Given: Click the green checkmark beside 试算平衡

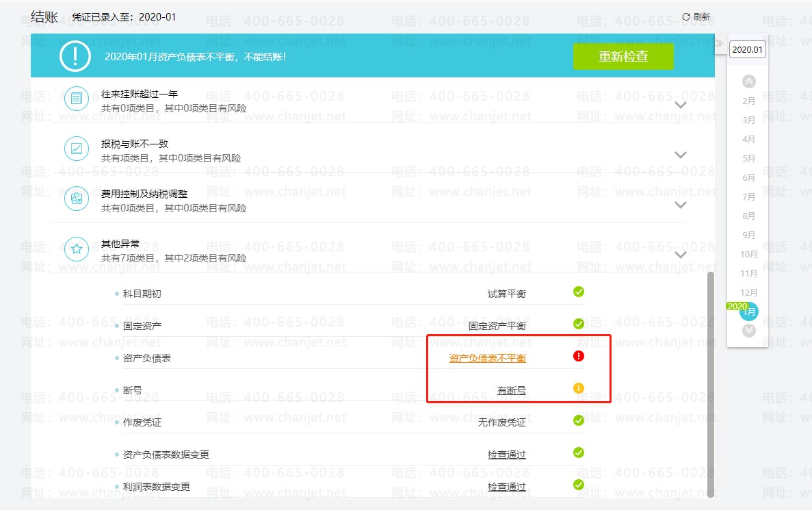Looking at the screenshot, I should point(578,292).
